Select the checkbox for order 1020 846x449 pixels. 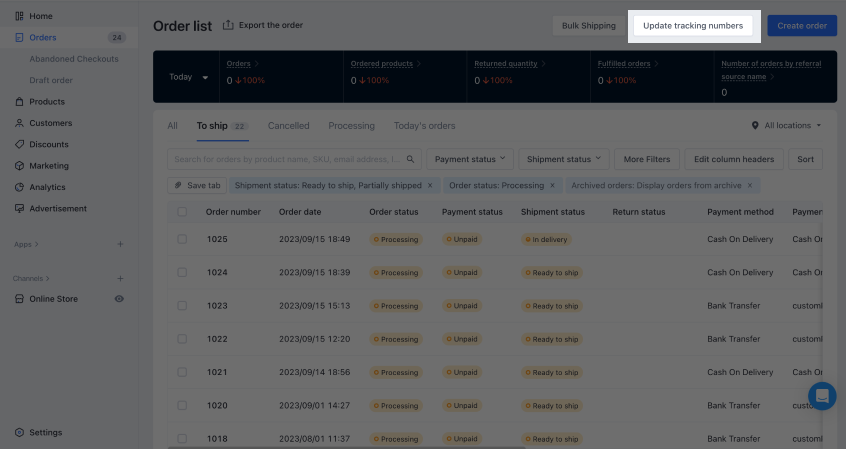(182, 405)
